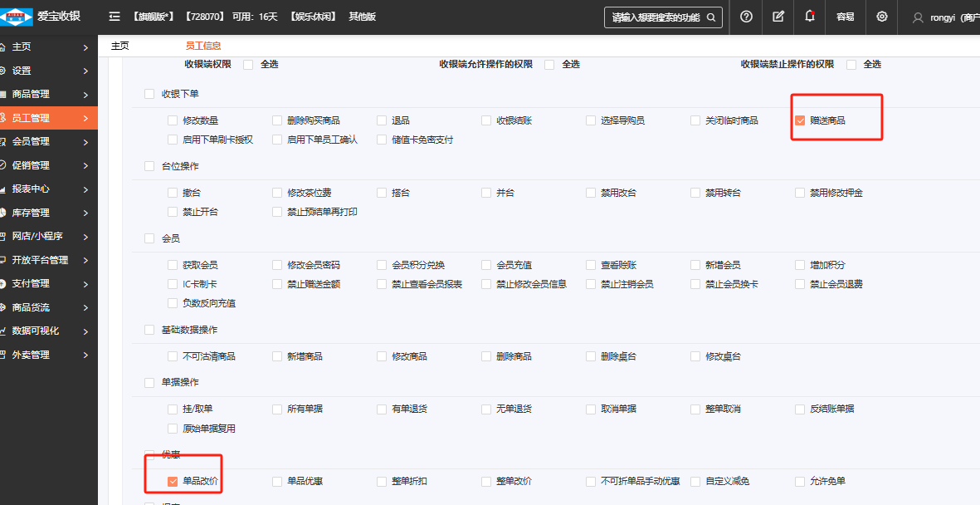Collapse sidebar using the menu fold icon
Image resolution: width=980 pixels, height=505 pixels.
click(x=115, y=17)
